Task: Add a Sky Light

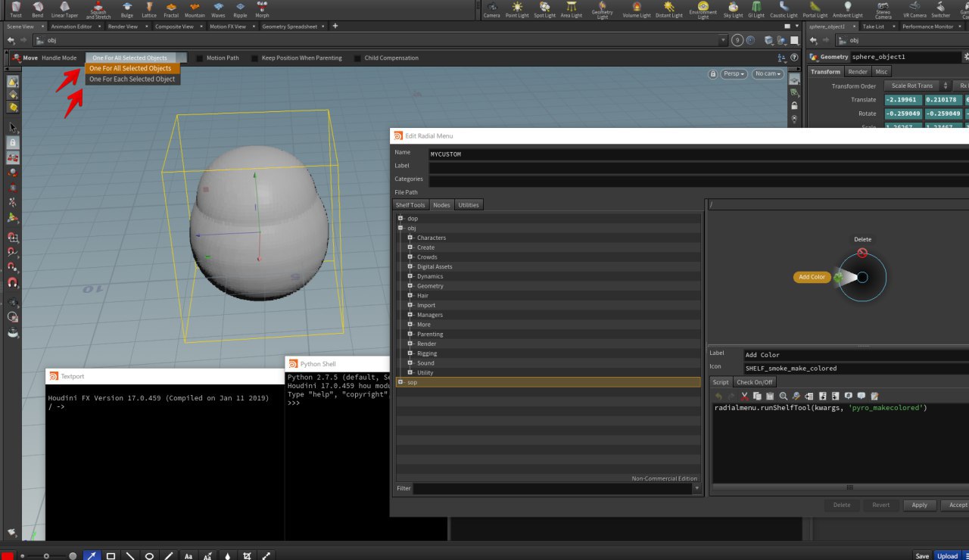Action: [x=733, y=10]
